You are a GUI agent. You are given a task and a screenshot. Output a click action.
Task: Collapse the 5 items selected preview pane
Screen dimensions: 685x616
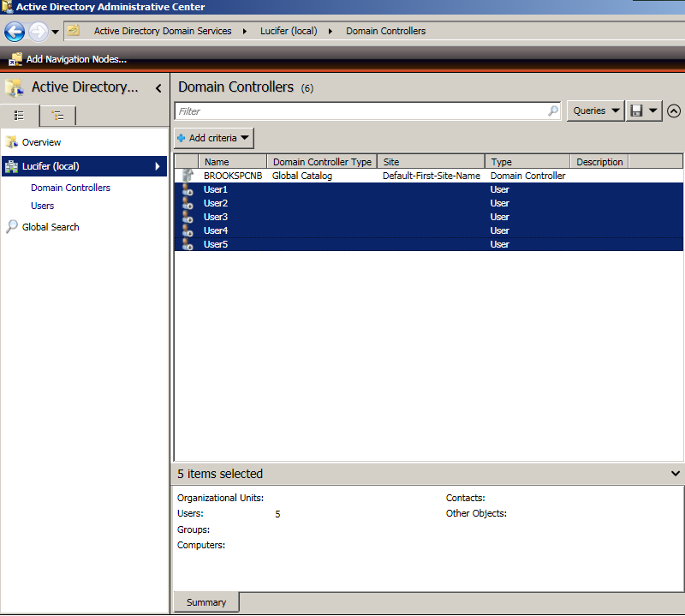click(676, 474)
